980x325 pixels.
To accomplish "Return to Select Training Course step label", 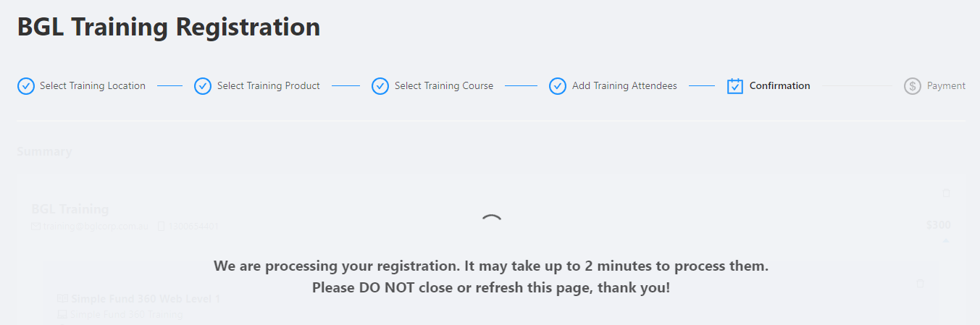I will 444,86.
